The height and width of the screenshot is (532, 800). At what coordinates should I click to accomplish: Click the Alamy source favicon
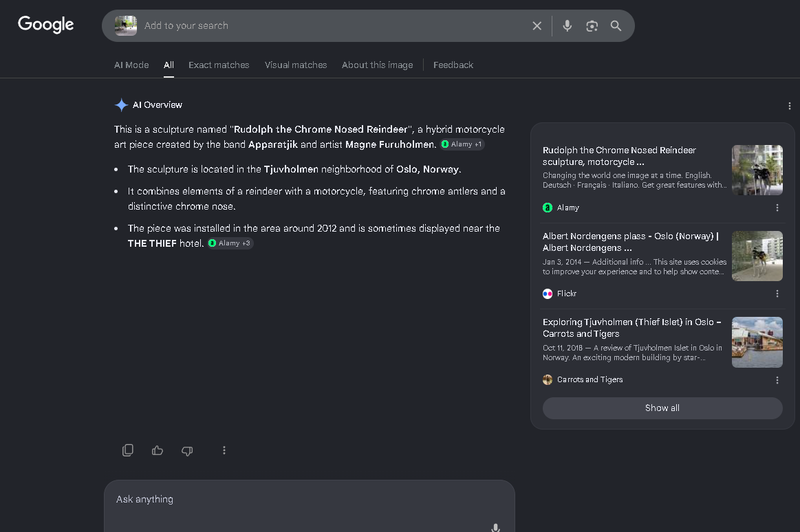[x=548, y=208]
